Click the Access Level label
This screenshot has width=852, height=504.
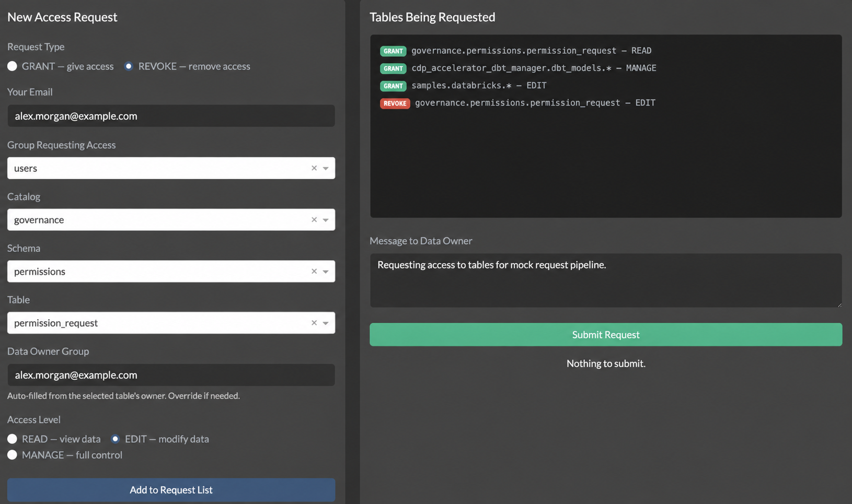pos(34,419)
